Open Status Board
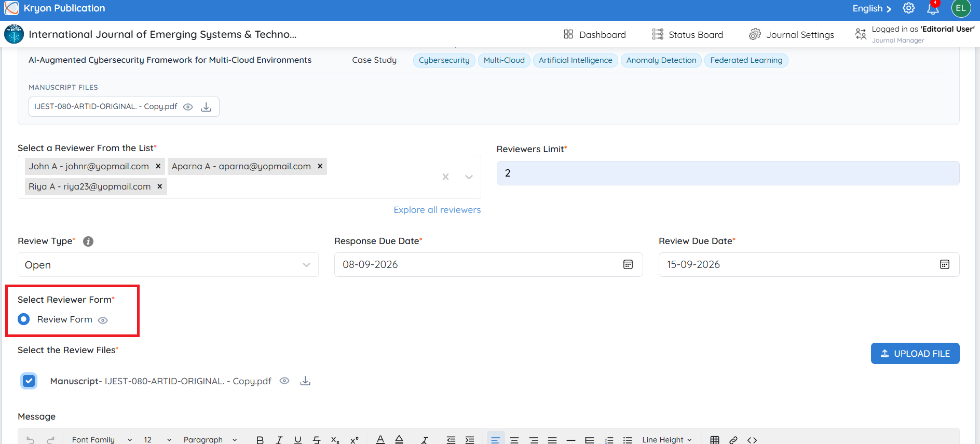980x444 pixels. point(688,34)
